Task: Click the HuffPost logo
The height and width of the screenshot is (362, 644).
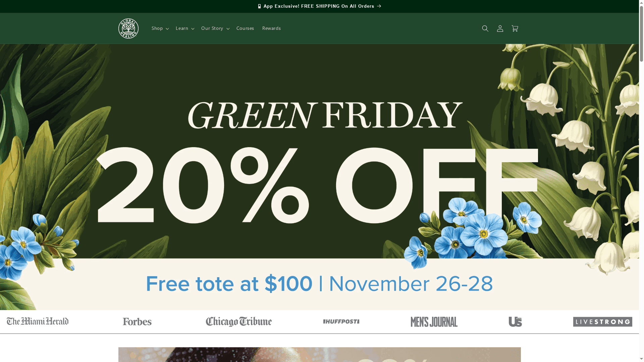Action: (x=341, y=321)
